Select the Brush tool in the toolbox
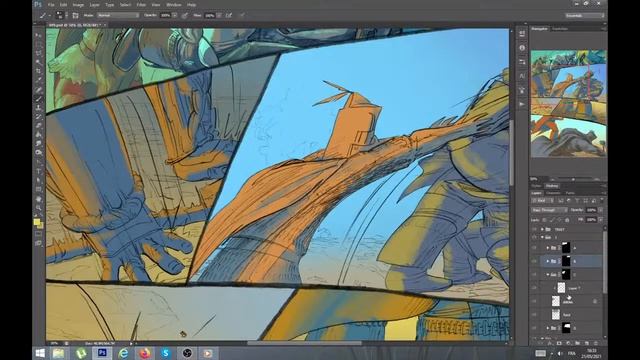This screenshot has width=640, height=360. (39, 98)
